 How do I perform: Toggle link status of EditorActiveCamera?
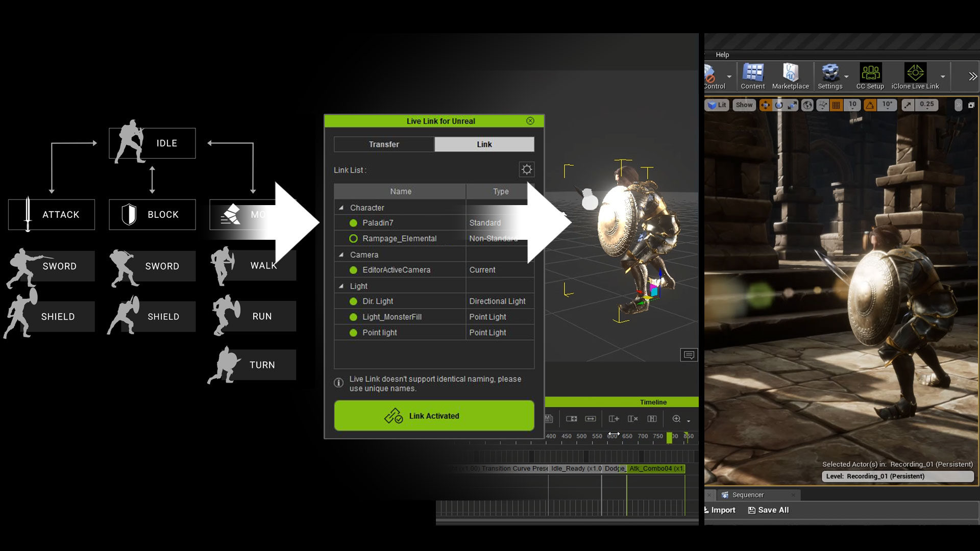pos(353,270)
